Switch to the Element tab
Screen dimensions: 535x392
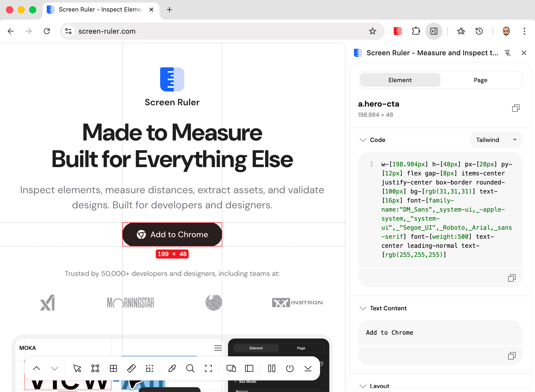point(400,80)
